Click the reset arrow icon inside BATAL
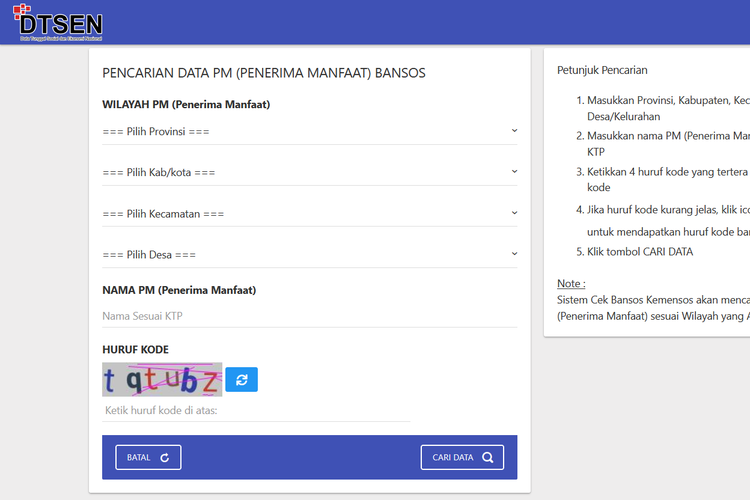This screenshot has height=500, width=750. pos(165,458)
